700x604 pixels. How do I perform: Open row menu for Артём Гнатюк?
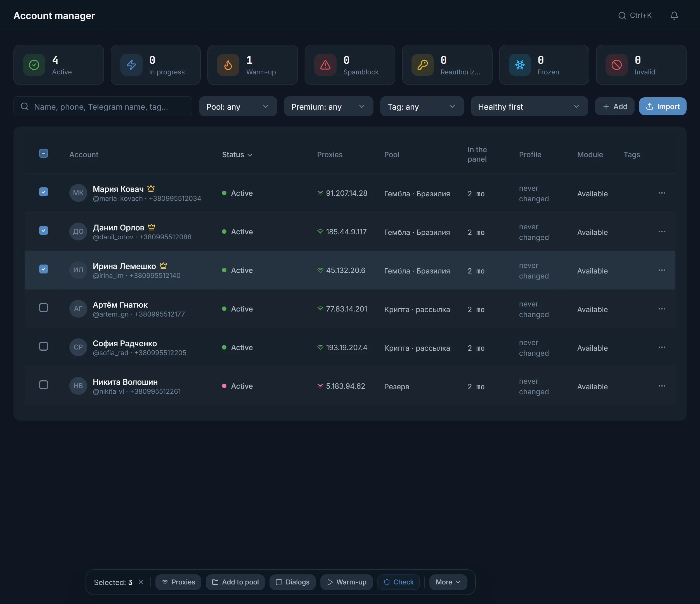[662, 309]
